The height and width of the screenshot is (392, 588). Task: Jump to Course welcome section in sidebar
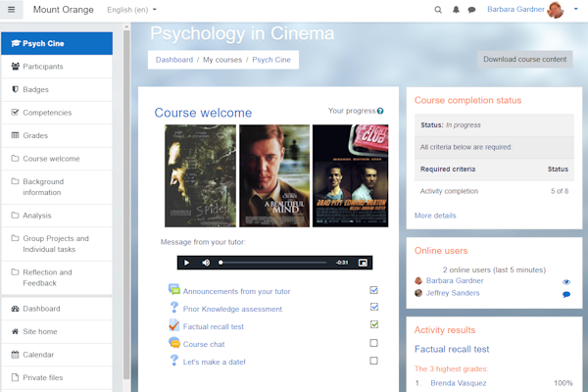pyautogui.click(x=57, y=159)
